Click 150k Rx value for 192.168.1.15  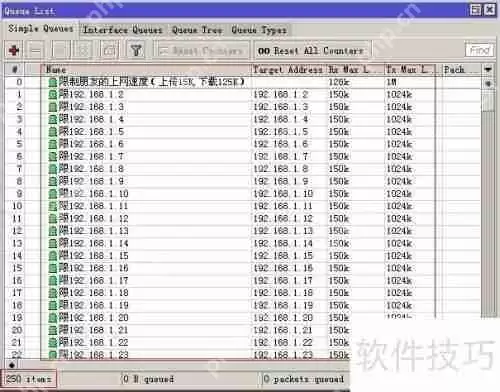tap(339, 256)
